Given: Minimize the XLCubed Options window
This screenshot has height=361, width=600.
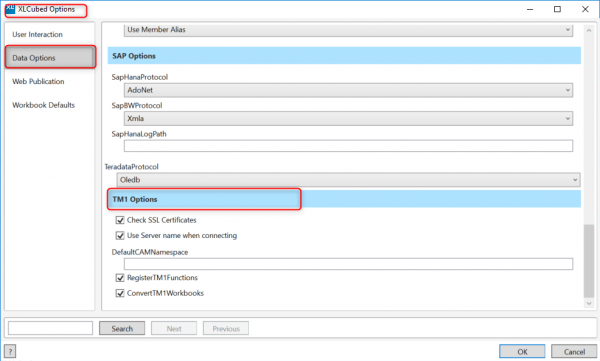Looking at the screenshot, I should pos(530,9).
